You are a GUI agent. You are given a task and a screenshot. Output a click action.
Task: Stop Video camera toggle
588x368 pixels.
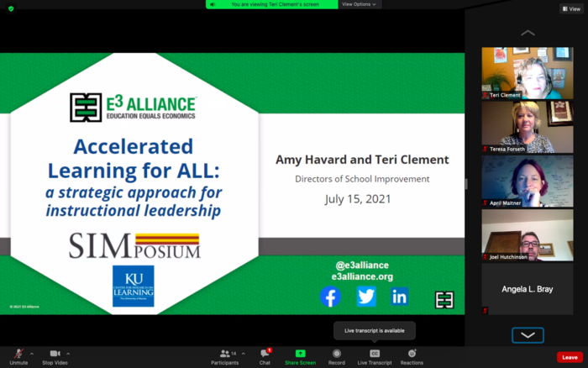pos(55,355)
